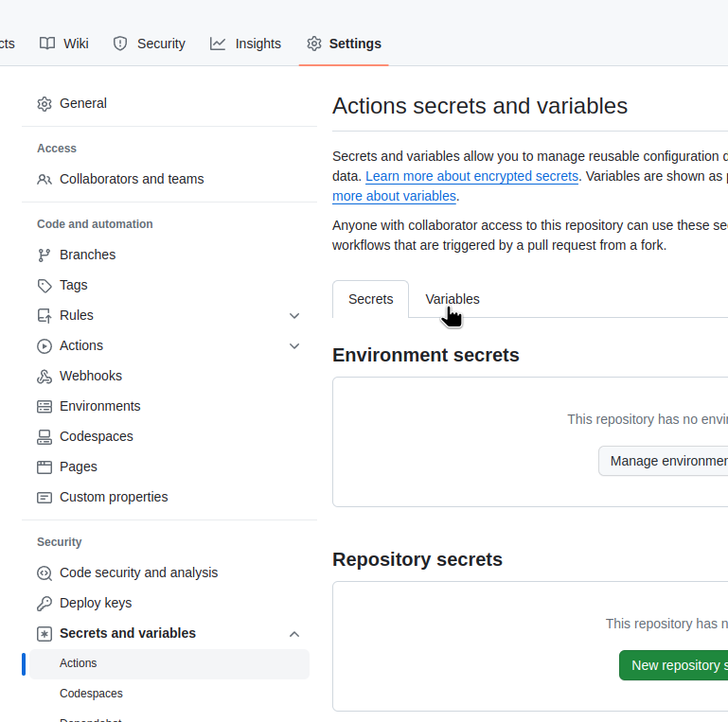The image size is (728, 722).
Task: Click the Actions secrets and variables heading
Action: pyautogui.click(x=480, y=106)
